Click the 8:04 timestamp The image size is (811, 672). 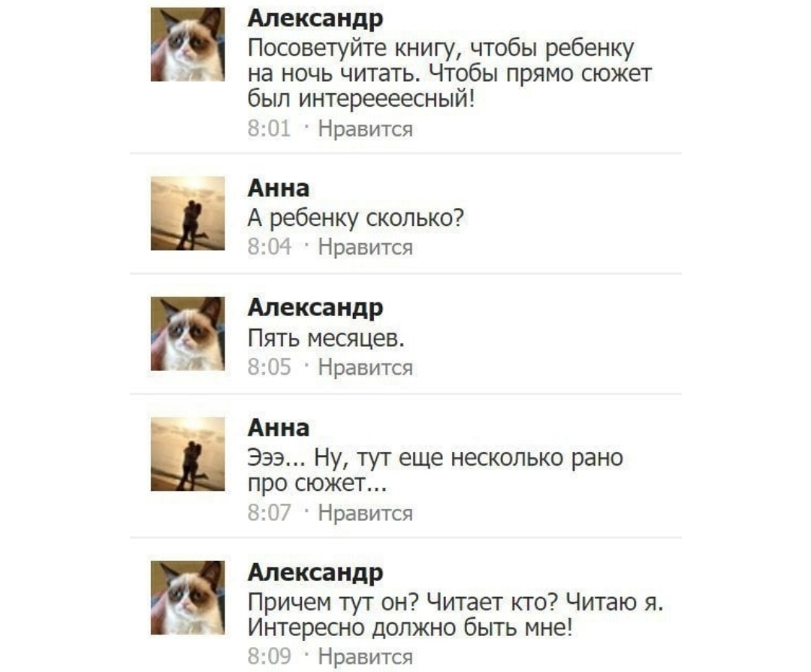270,247
